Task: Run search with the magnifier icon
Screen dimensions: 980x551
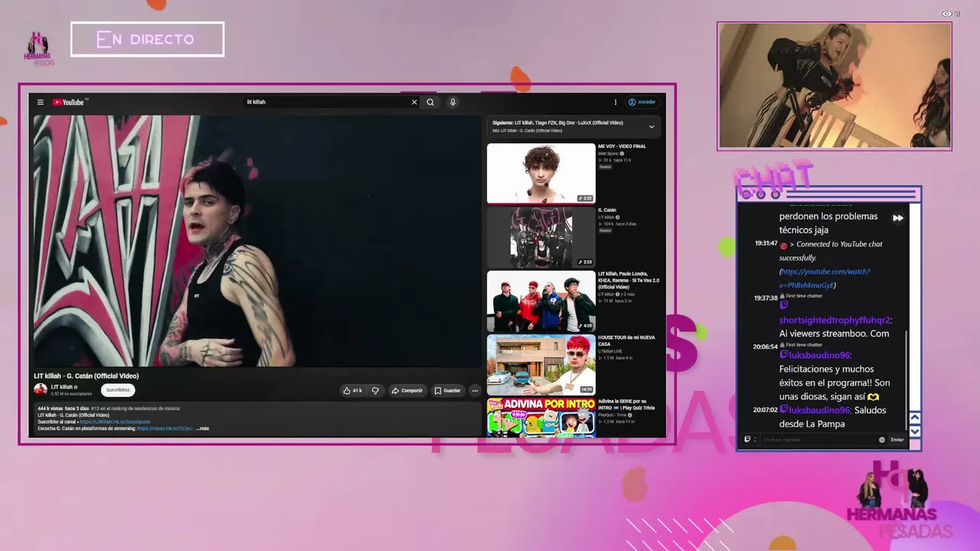Action: pos(430,102)
